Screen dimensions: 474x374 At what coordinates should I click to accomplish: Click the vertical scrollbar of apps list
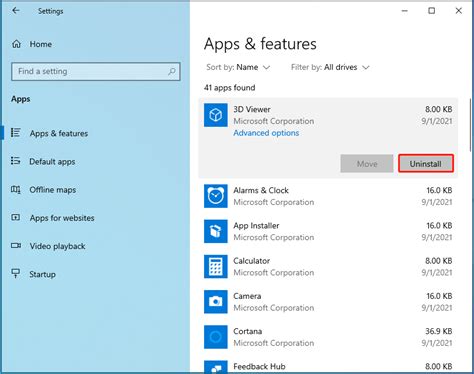[471, 125]
